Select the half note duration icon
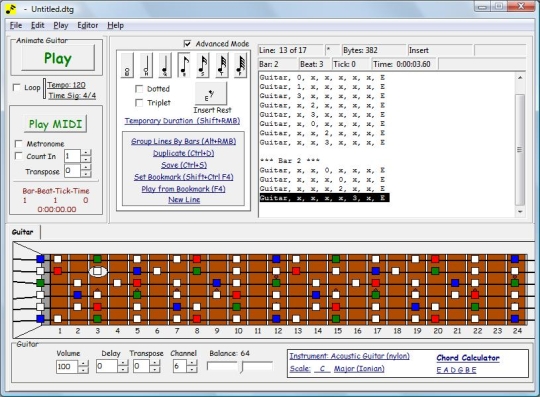Image resolution: width=540 pixels, height=397 pixels. click(x=146, y=65)
